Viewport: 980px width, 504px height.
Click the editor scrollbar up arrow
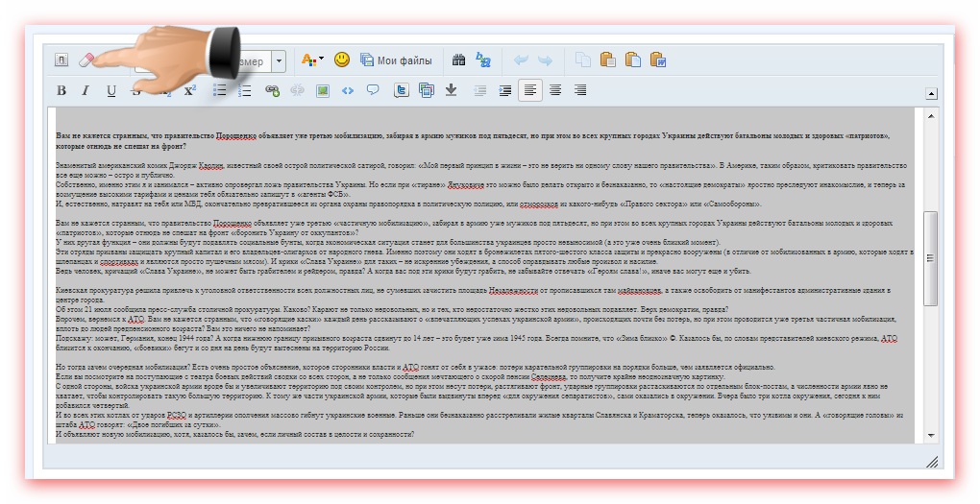(x=931, y=116)
